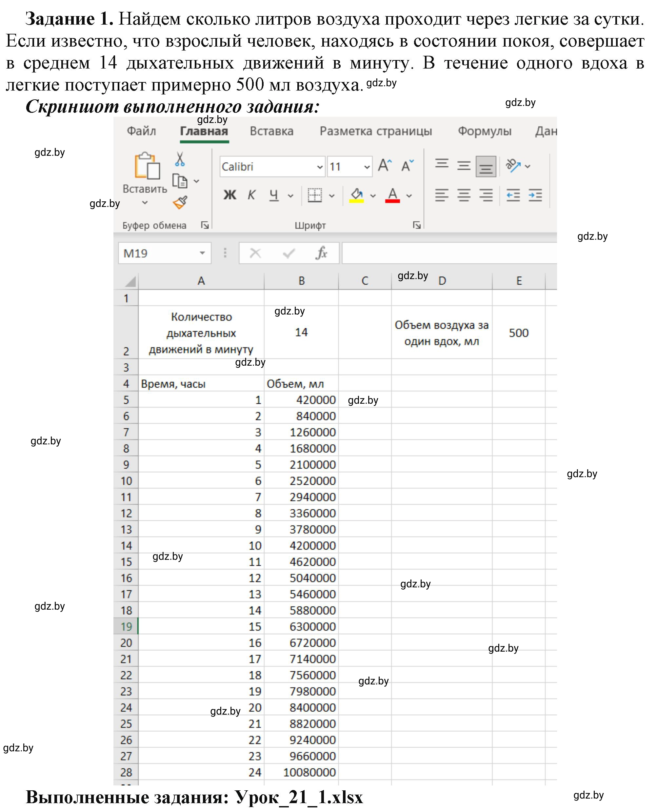The height and width of the screenshot is (812, 657).
Task: Click the Align Left icon
Action: 442,195
